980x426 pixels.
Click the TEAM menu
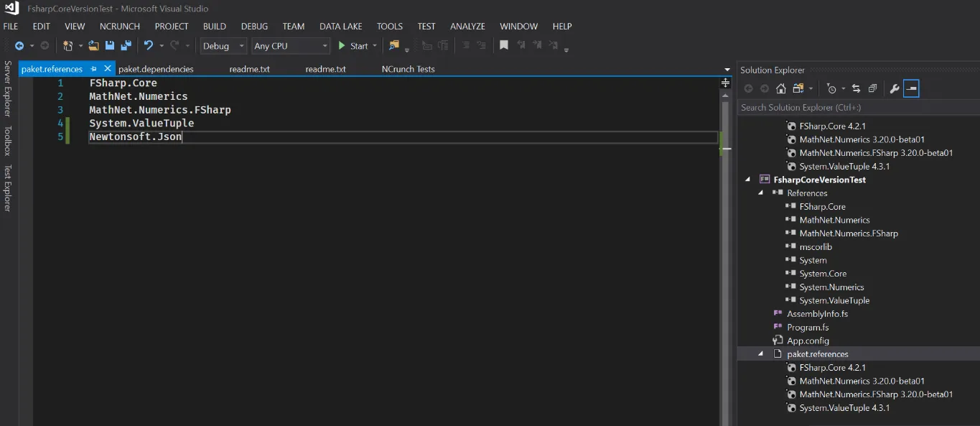coord(293,27)
